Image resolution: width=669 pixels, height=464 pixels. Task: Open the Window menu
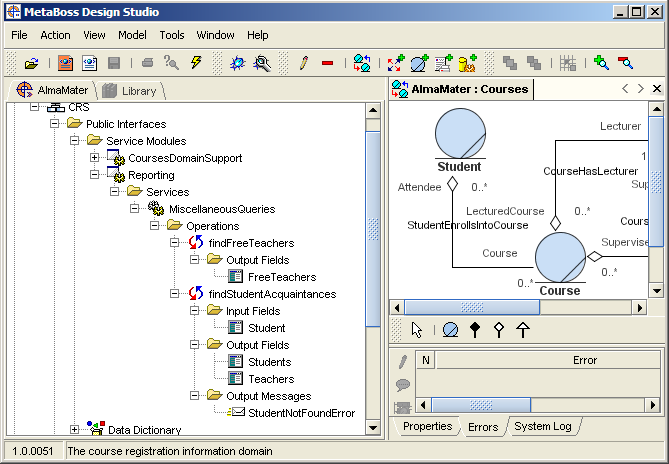215,35
